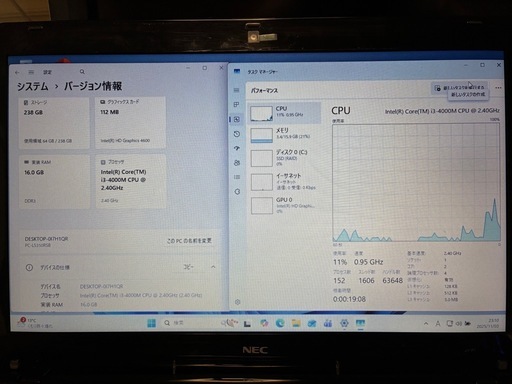Open Users page icon in Task Manager

[237, 163]
